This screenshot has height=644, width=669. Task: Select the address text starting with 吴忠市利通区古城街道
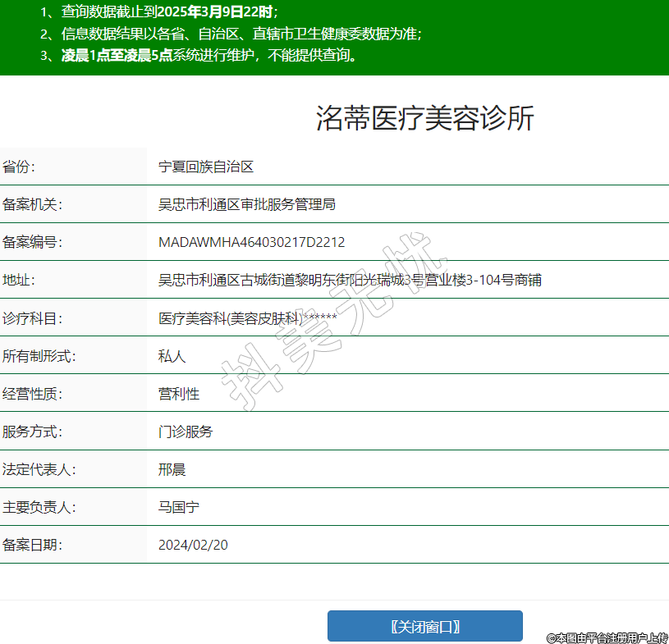(349, 280)
